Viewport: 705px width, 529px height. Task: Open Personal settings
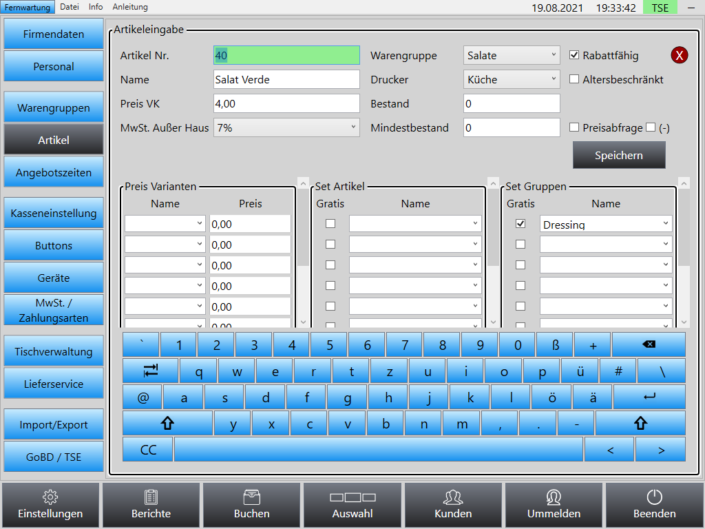pyautogui.click(x=54, y=66)
